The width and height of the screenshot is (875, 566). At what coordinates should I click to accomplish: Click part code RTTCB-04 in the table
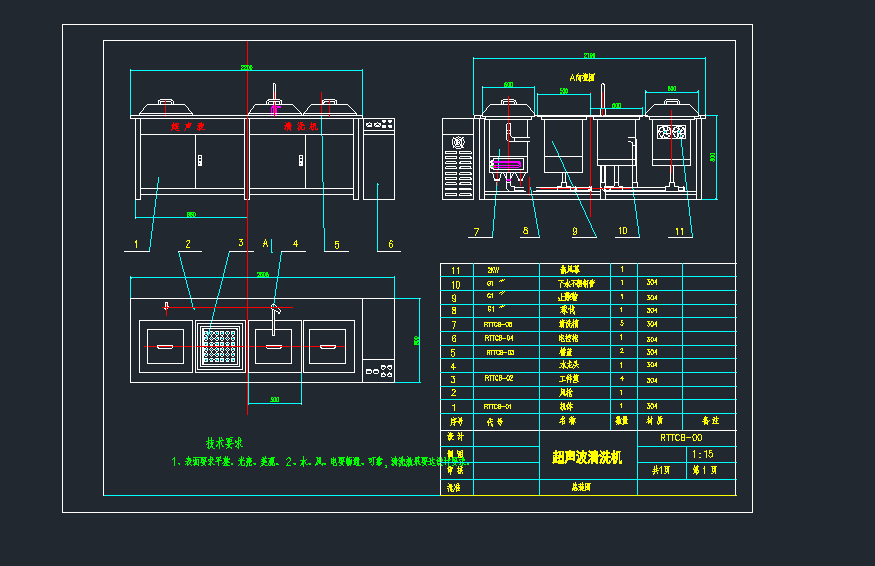click(x=497, y=338)
